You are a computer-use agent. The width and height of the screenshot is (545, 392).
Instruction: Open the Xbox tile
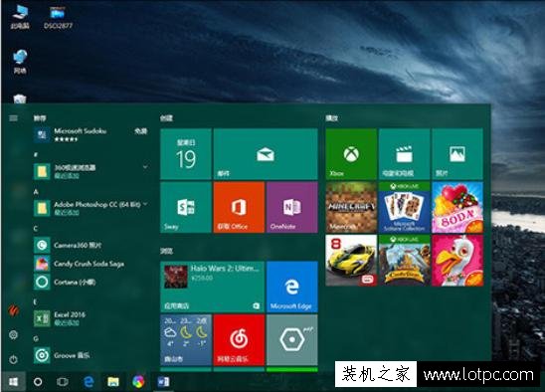(351, 154)
